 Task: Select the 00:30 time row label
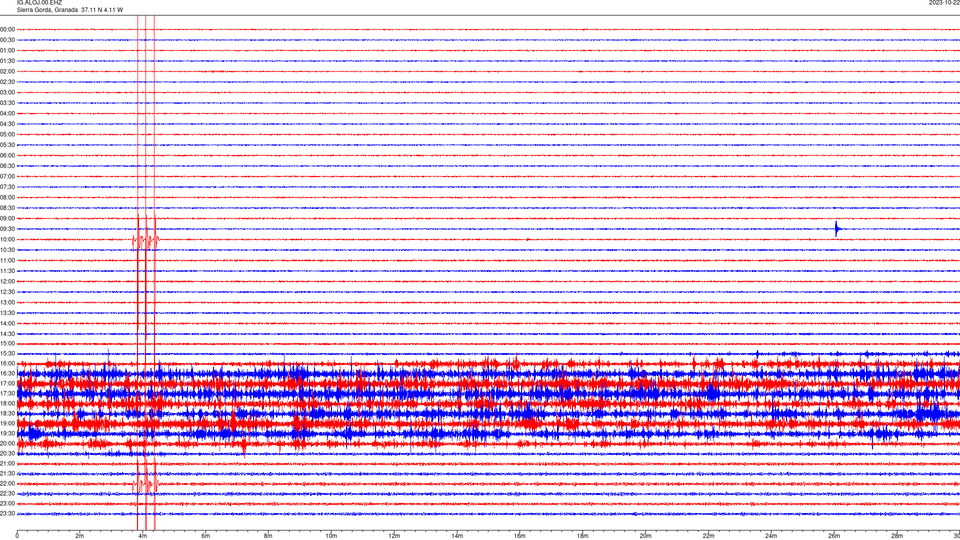(7, 40)
